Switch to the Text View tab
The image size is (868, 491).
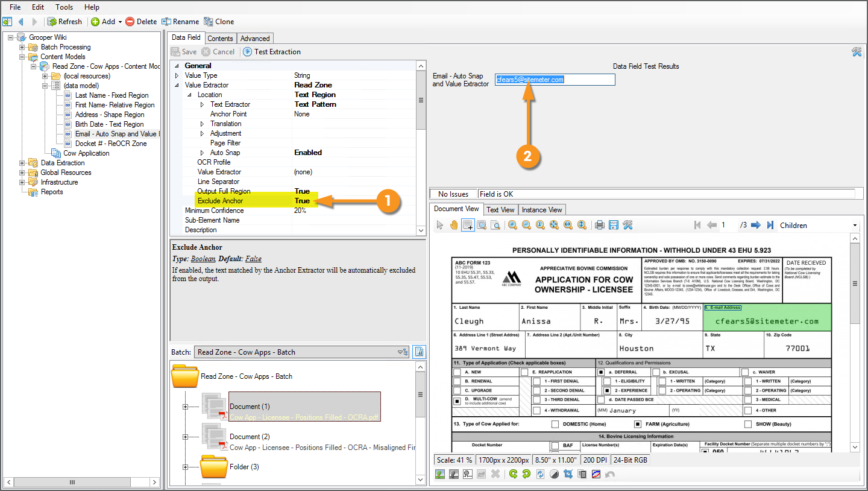(500, 210)
